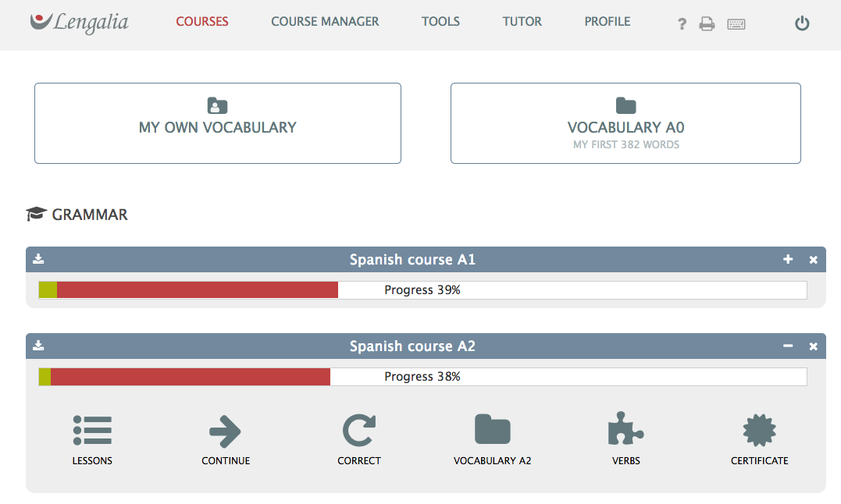Click the Lengalia logo
The image size is (841, 504).
coord(80,22)
